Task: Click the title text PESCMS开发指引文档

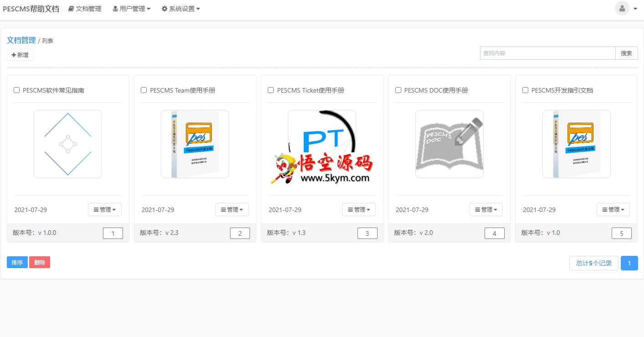Action: [x=562, y=90]
